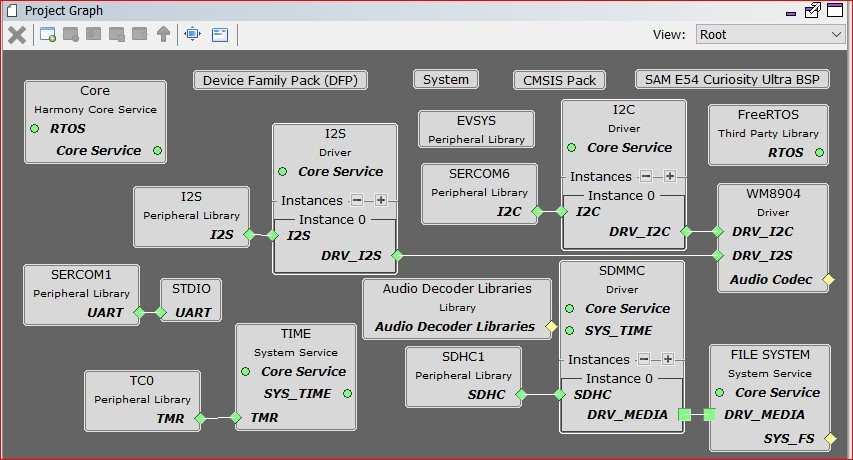Click the I2S diamond on I2S Driver Instance 0

click(273, 235)
